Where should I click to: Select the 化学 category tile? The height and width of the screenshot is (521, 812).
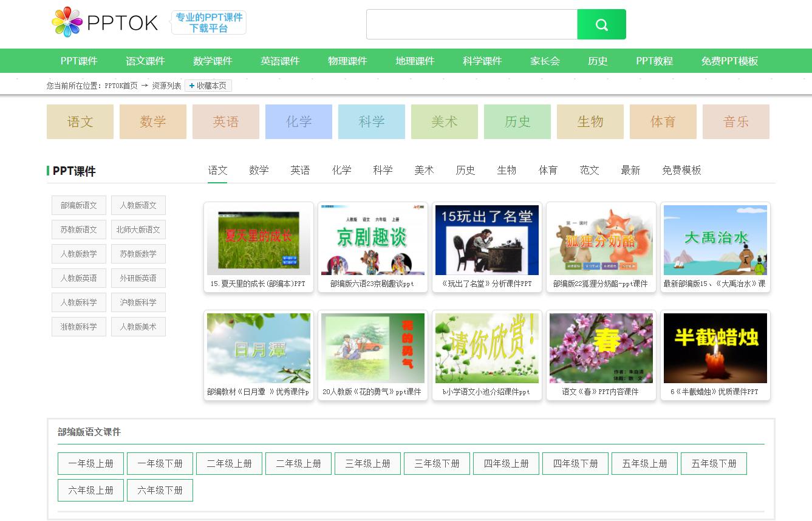click(298, 121)
